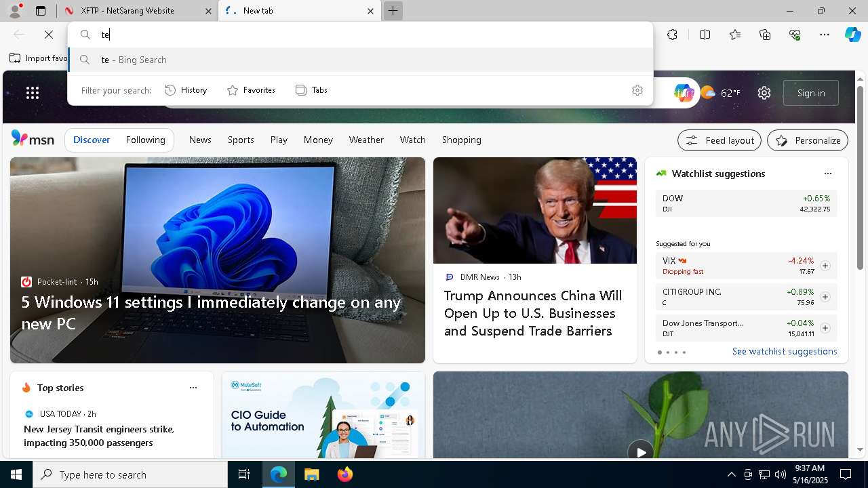This screenshot has height=488, width=868.
Task: Open the volume control in tray
Action: [x=780, y=474]
